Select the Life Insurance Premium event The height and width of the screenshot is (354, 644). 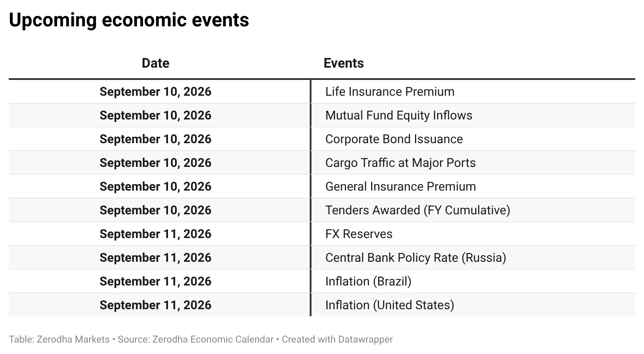390,92
